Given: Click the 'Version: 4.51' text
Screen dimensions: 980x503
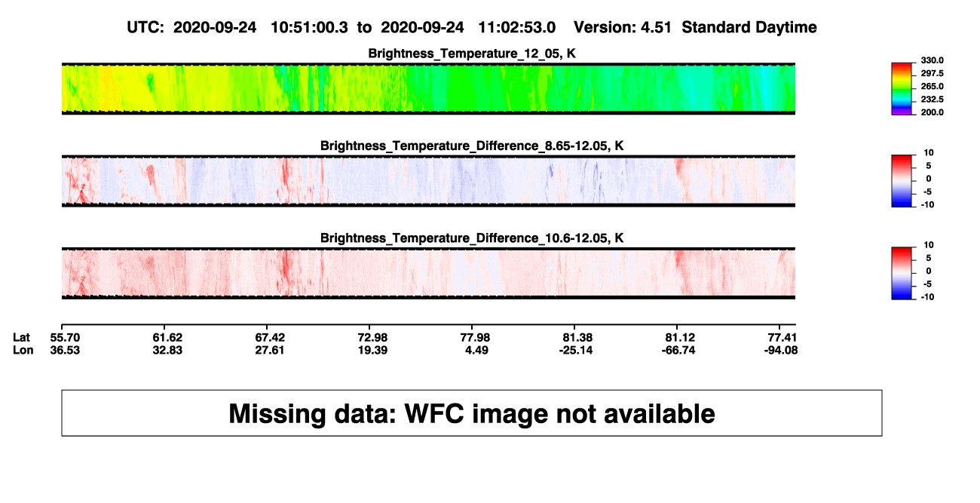Looking at the screenshot, I should coord(624,28).
